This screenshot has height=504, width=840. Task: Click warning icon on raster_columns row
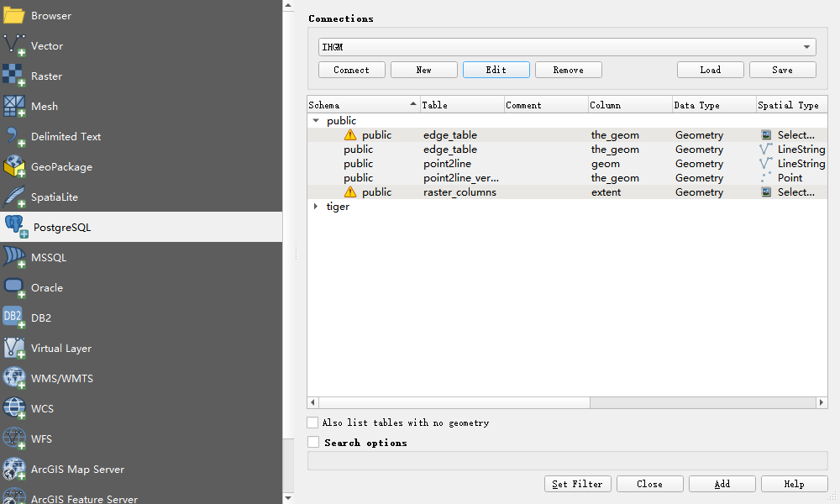(x=350, y=192)
